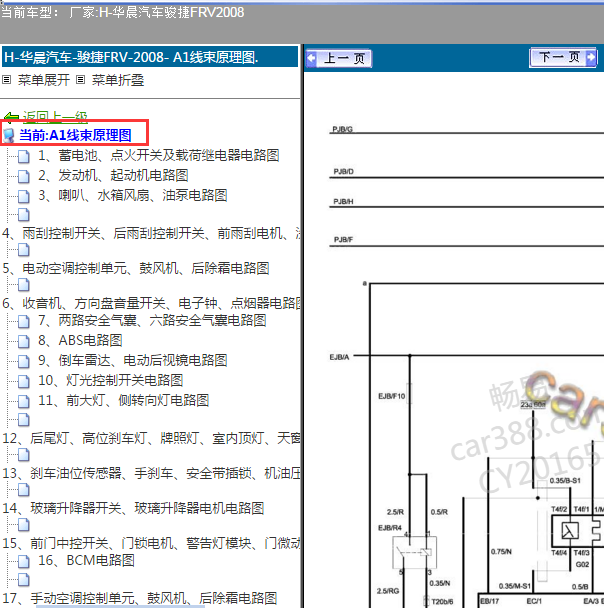Screen dimensions: 604x608
Task: Click right arrow icon on 下一页 button
Action: coord(591,57)
